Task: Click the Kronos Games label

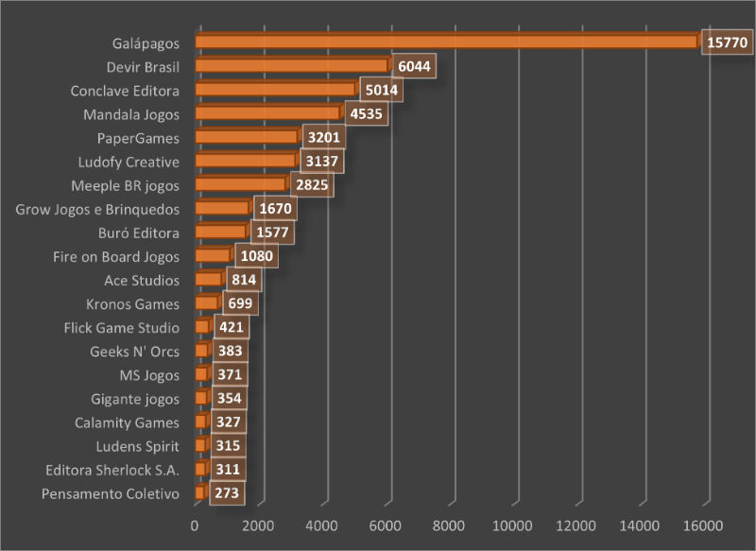Action: tap(132, 304)
